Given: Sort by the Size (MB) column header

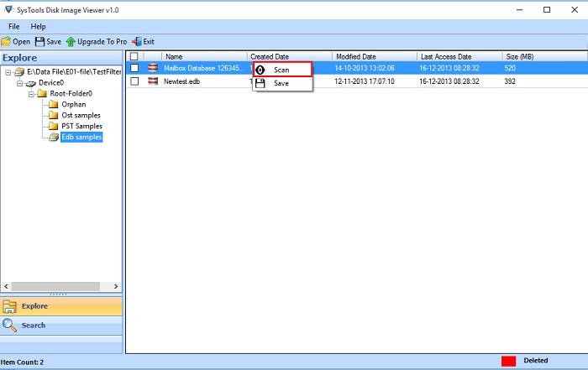Looking at the screenshot, I should [x=545, y=56].
